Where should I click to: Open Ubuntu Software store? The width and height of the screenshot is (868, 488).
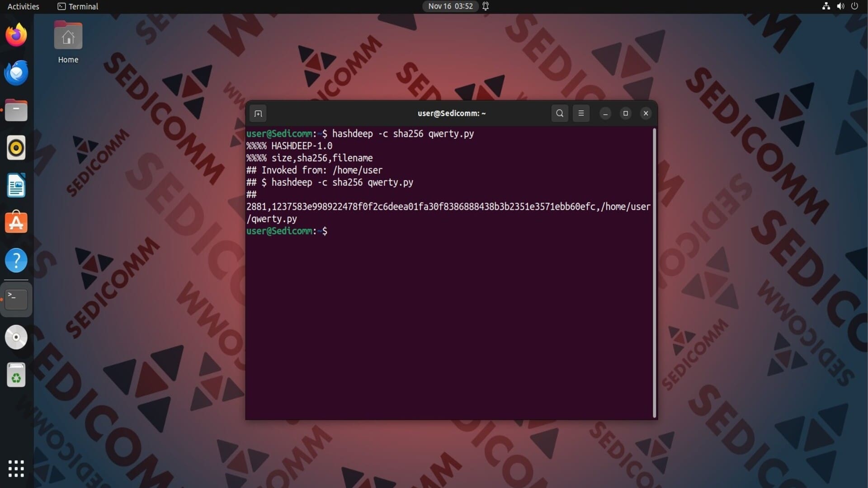(16, 223)
